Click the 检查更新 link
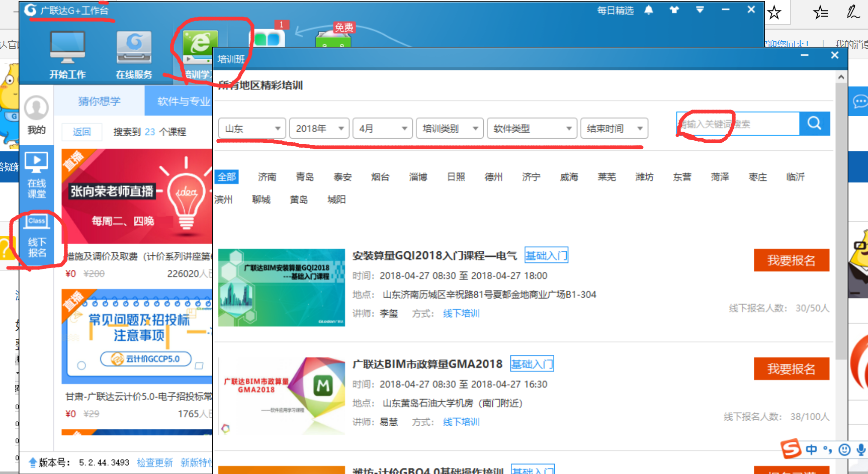868x474 pixels. [154, 462]
